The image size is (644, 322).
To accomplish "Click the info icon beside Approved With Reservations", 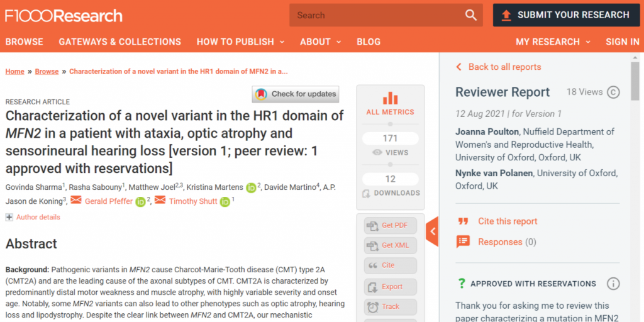I will (x=613, y=284).
